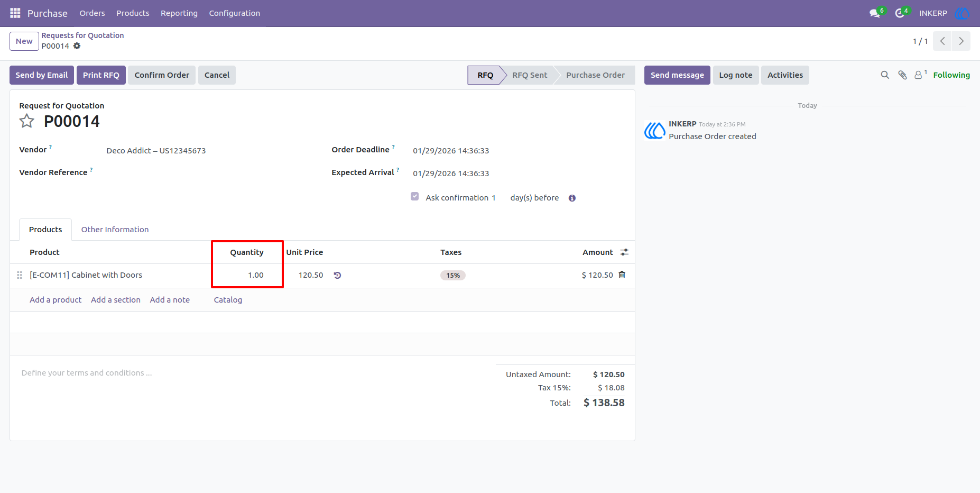
Task: Toggle the Ask confirmation checkbox
Action: click(x=415, y=197)
